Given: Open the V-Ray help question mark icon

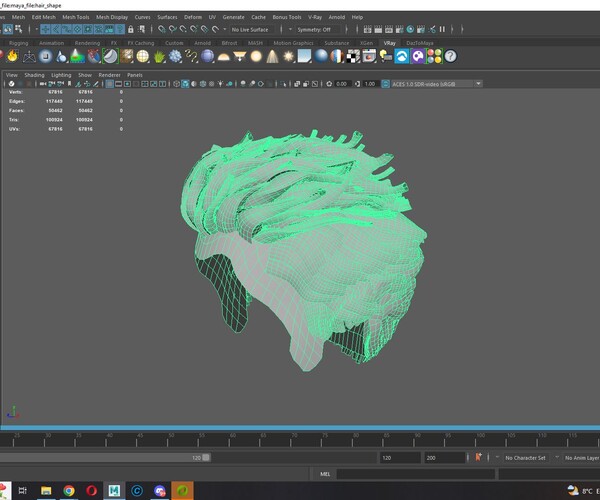Looking at the screenshot, I should click(450, 56).
